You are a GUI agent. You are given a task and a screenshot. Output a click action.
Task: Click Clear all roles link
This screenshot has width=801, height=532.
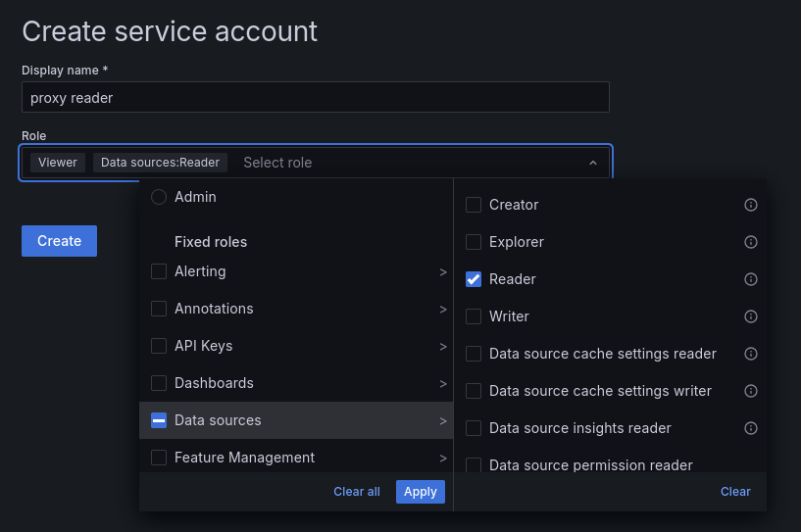pyautogui.click(x=357, y=492)
